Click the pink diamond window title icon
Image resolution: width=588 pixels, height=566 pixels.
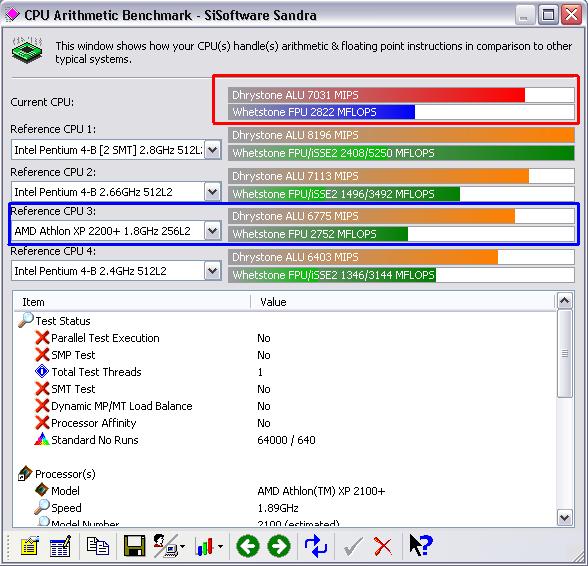coord(12,15)
